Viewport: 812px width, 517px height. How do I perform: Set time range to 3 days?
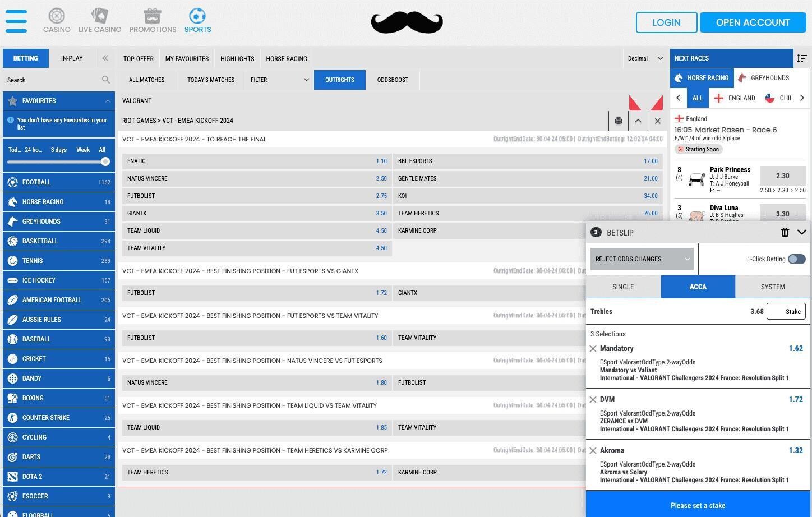pyautogui.click(x=59, y=150)
